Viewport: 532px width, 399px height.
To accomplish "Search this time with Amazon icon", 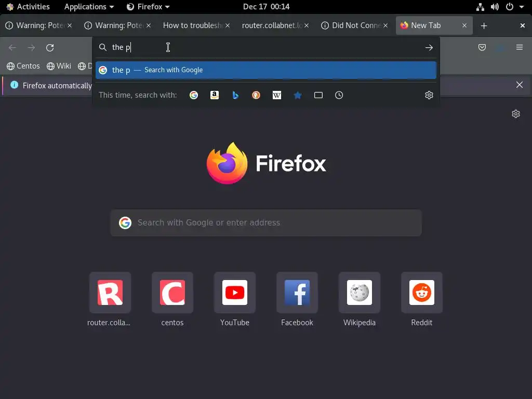I will [x=215, y=95].
